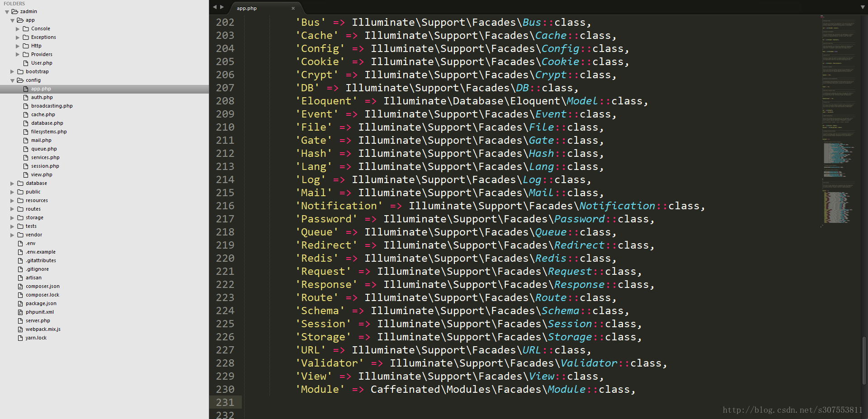Open the .env.example file
This screenshot has width=868, height=419.
tap(41, 252)
